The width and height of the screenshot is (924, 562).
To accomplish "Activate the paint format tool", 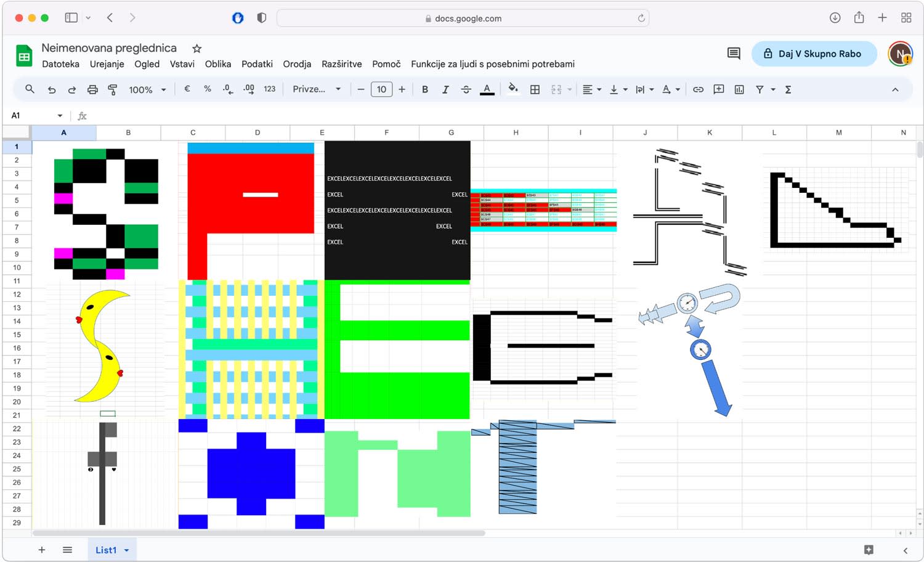I will tap(113, 89).
